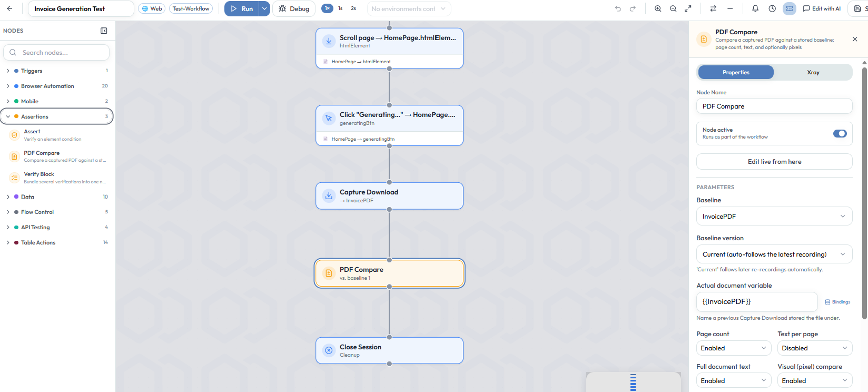Select 1x run speed
This screenshot has width=868, height=392.
327,8
